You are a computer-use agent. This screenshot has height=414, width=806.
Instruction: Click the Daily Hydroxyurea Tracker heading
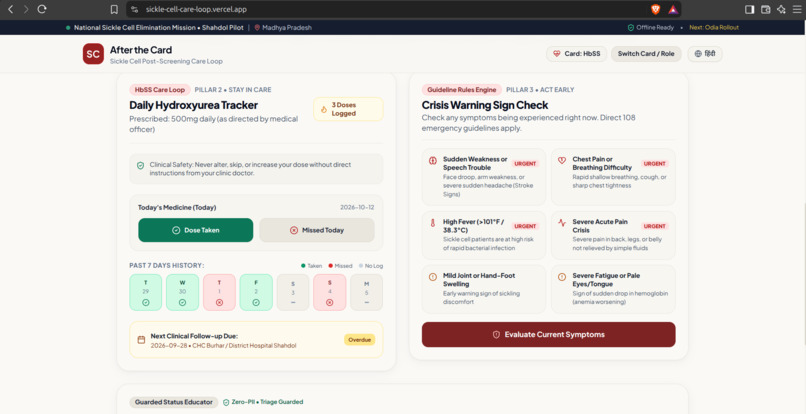193,105
